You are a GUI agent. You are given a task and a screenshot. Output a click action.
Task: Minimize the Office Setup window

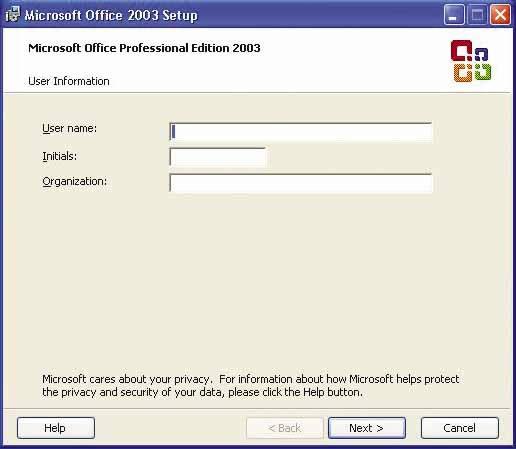454,15
